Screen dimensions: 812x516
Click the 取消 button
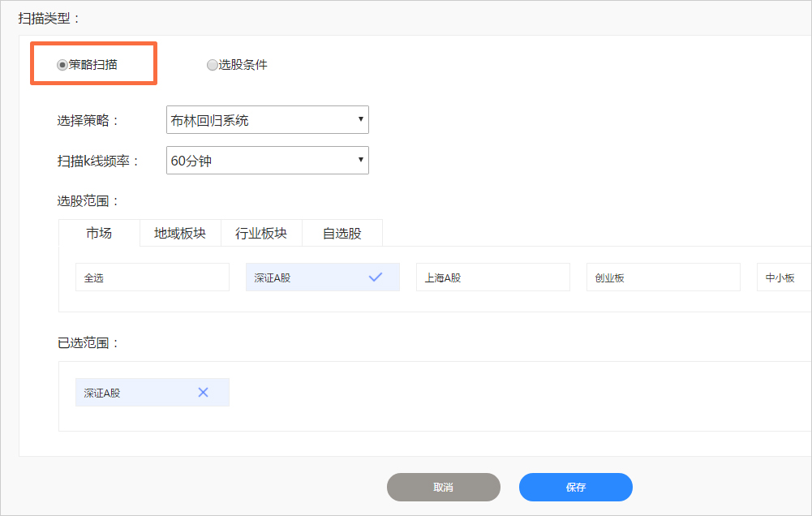pos(443,487)
